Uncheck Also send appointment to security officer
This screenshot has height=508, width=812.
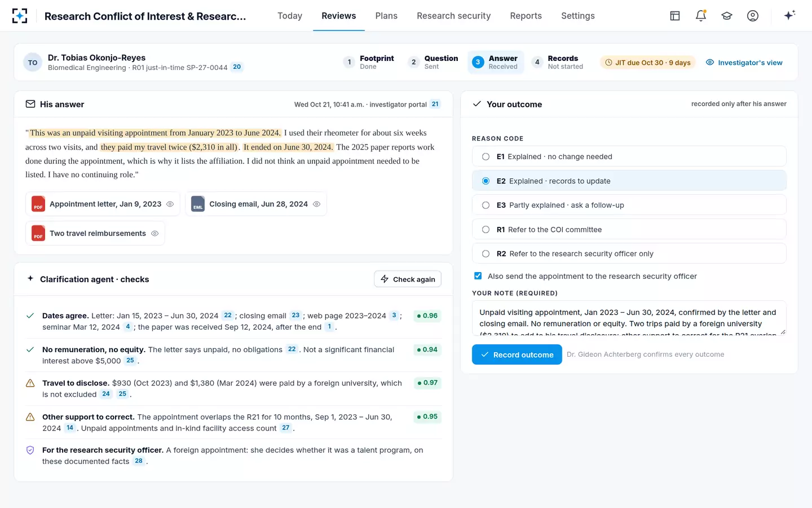click(x=478, y=276)
